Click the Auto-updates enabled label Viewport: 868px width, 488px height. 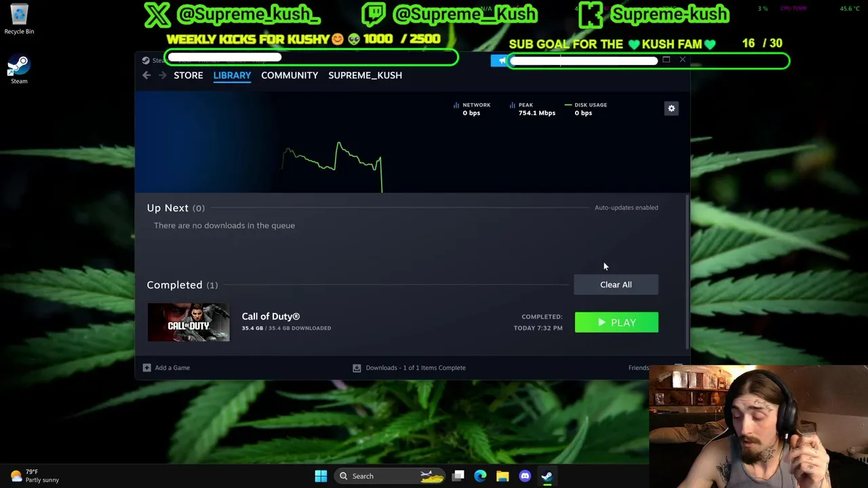(x=626, y=207)
